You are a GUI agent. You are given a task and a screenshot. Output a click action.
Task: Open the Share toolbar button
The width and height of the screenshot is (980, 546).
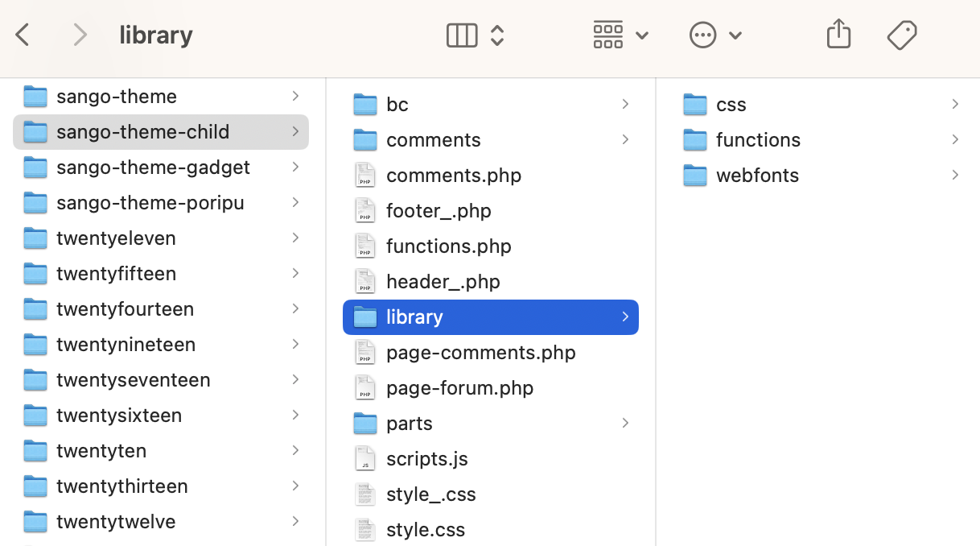(x=838, y=35)
